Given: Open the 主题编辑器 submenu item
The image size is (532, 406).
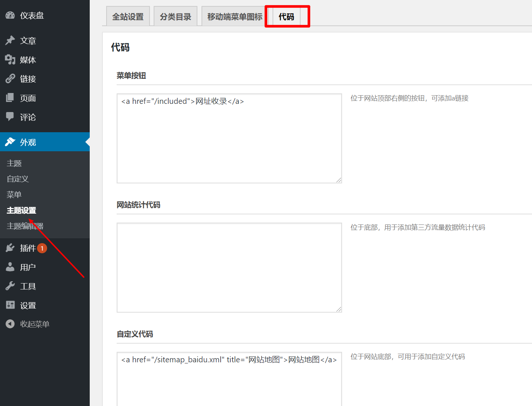Looking at the screenshot, I should tap(25, 226).
